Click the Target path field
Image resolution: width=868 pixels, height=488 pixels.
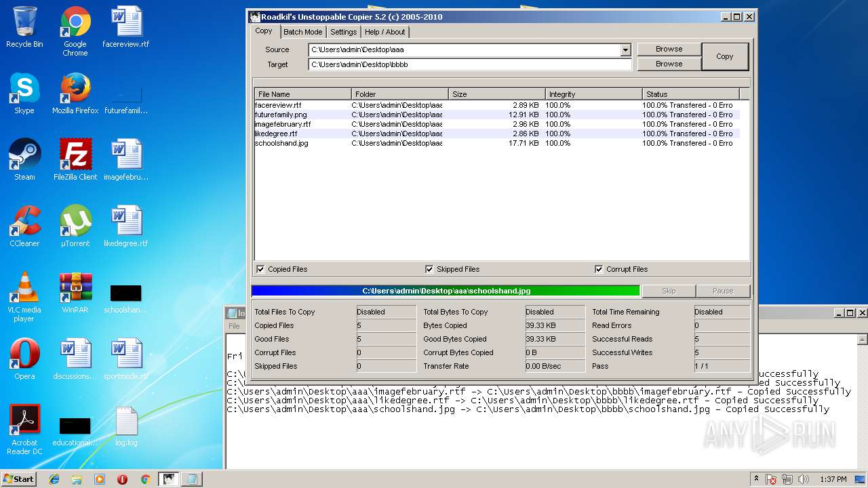click(470, 64)
